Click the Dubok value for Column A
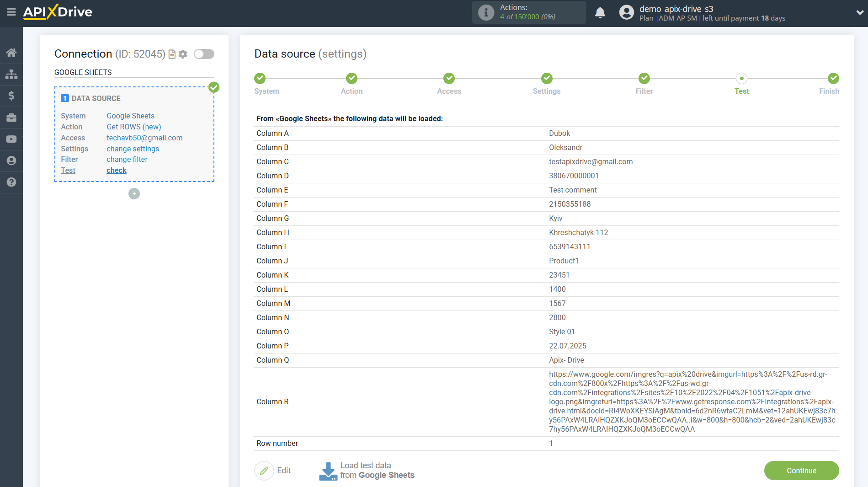This screenshot has width=868, height=487. (559, 133)
